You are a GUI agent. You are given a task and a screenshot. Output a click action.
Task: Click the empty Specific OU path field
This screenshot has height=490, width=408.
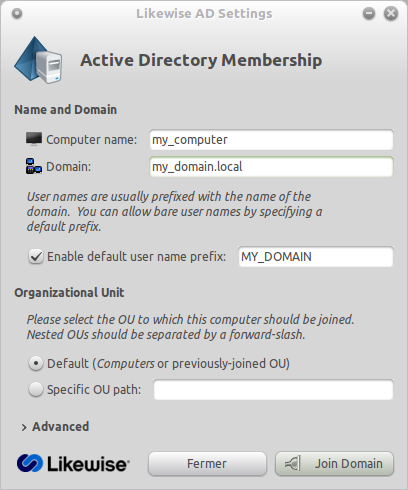coord(273,389)
